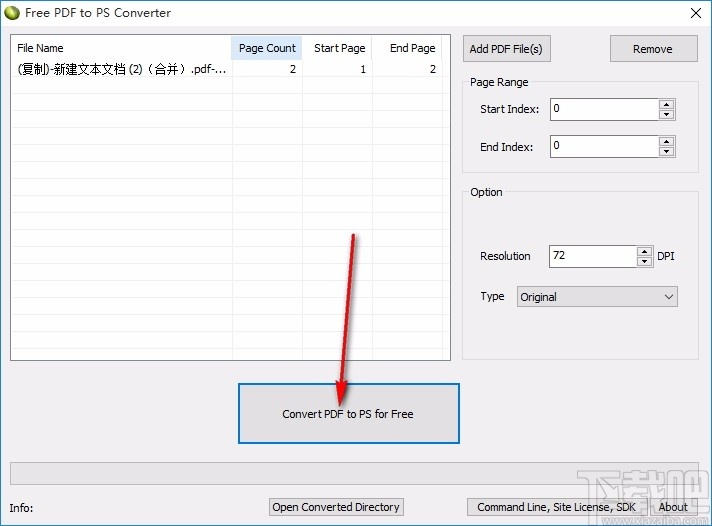This screenshot has height=526, width=712.
Task: Focus the Resolution DPI field
Action: [x=593, y=256]
